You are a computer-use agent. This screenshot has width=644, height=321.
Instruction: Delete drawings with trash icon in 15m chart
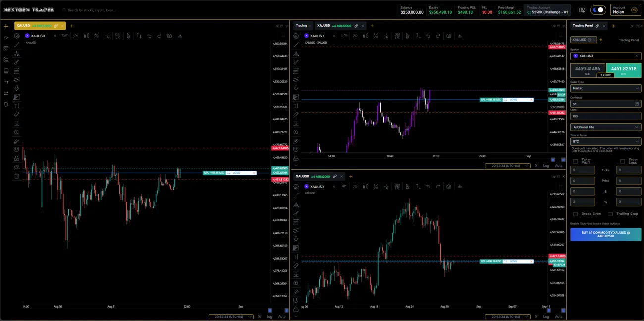click(17, 176)
